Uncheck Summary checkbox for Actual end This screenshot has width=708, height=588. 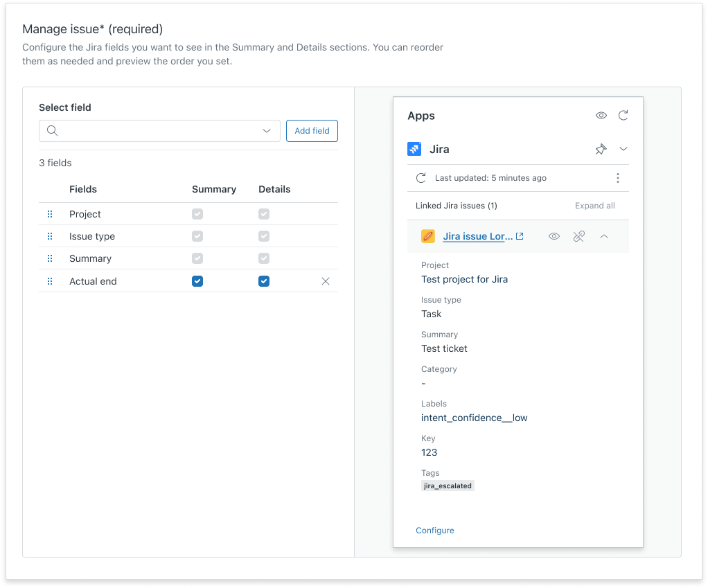tap(197, 281)
